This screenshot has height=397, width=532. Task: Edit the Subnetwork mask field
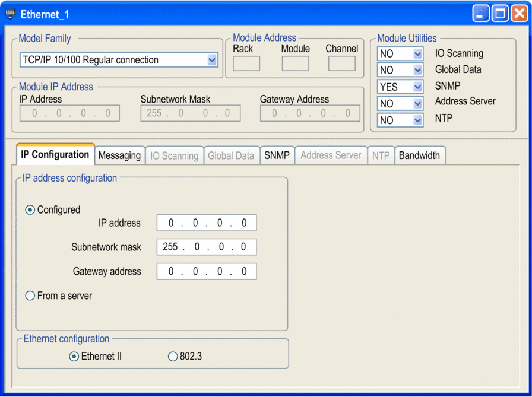tap(207, 247)
